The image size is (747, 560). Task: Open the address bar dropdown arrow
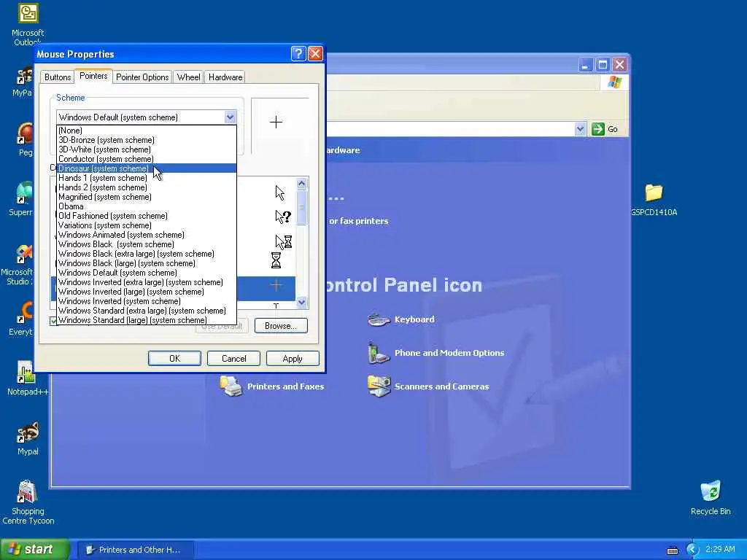(580, 129)
